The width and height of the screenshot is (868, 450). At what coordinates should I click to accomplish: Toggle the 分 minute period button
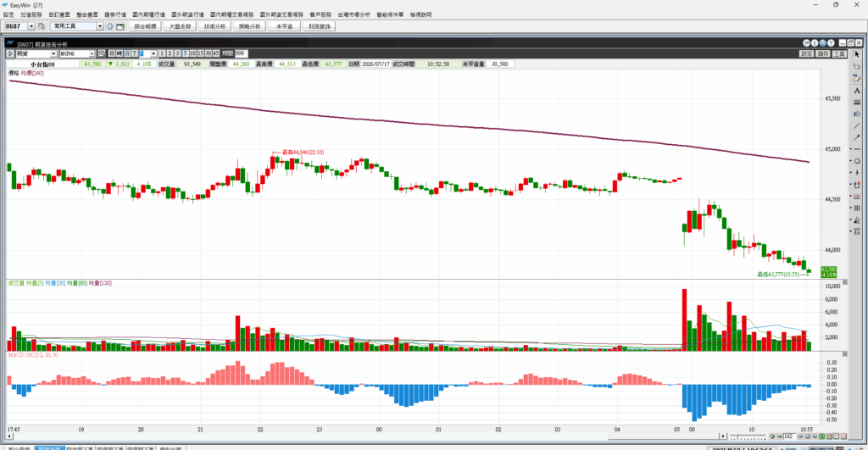coord(127,53)
